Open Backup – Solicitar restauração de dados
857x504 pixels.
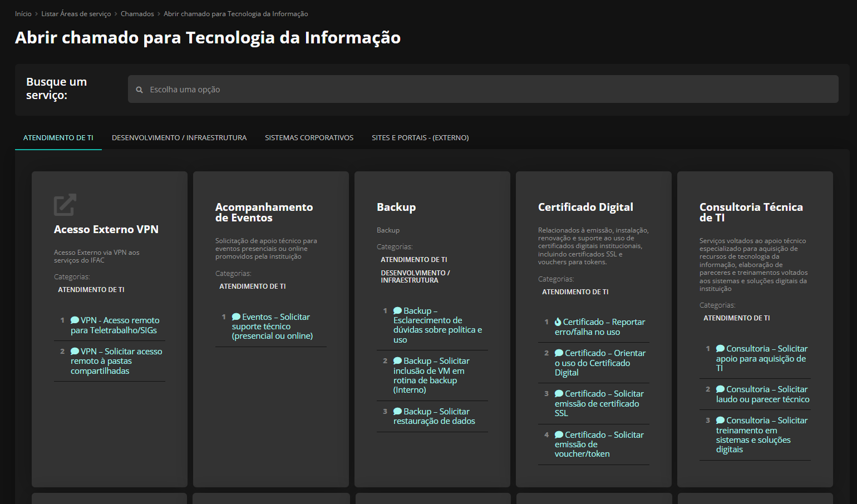434,416
